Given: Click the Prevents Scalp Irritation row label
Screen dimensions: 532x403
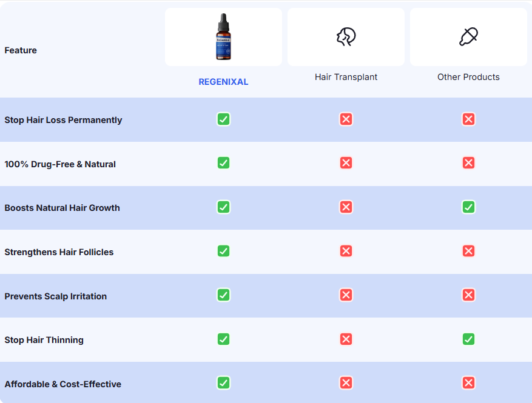Looking at the screenshot, I should pos(55,296).
